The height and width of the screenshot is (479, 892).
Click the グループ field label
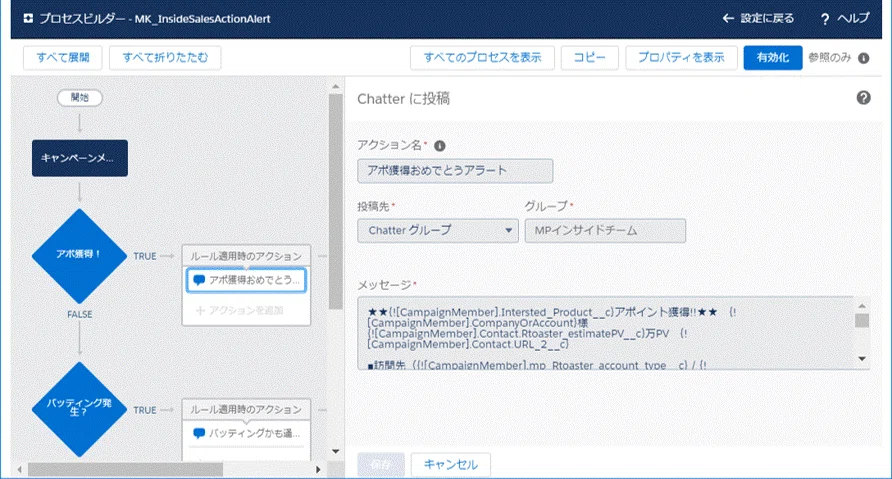pyautogui.click(x=546, y=206)
